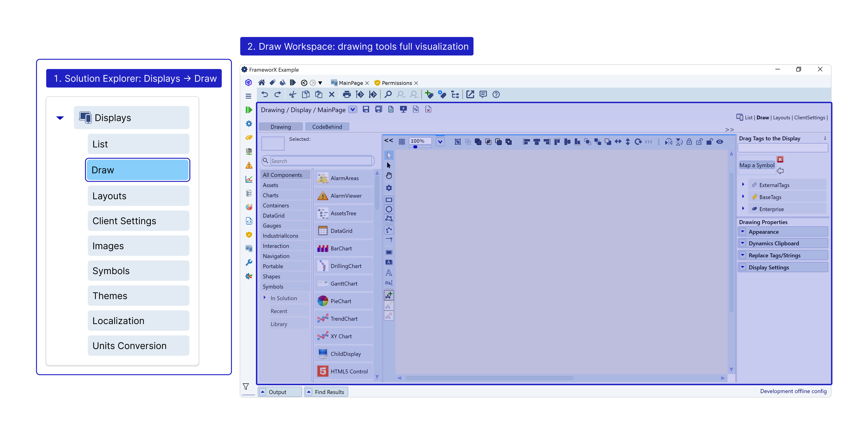Click the Print icon
868x434 pixels.
(346, 94)
